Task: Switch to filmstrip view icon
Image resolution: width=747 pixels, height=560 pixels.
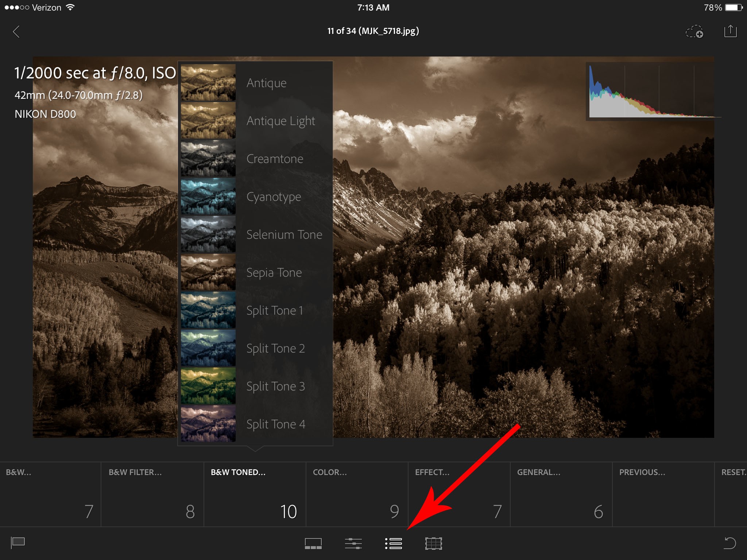Action: pyautogui.click(x=313, y=544)
